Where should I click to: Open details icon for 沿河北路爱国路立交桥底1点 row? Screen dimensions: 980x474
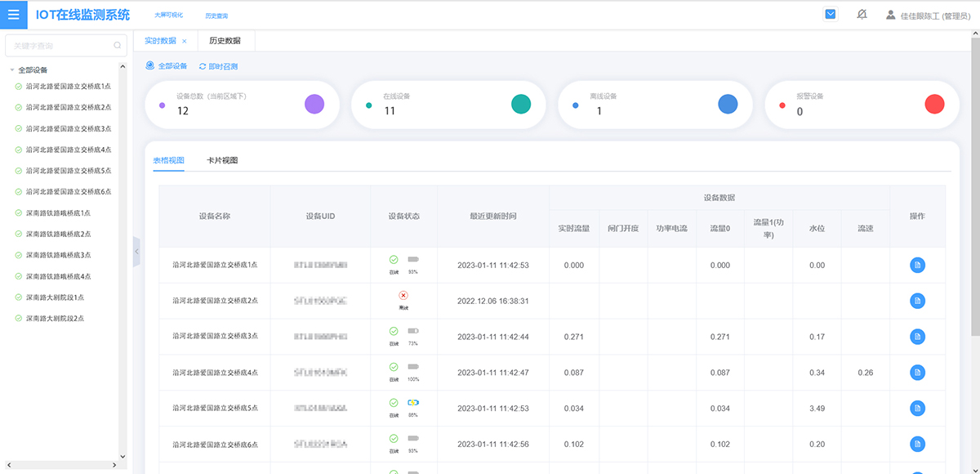pos(917,265)
